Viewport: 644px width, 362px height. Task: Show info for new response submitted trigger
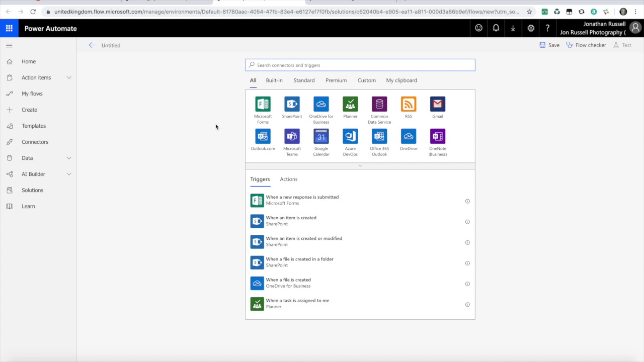click(467, 201)
